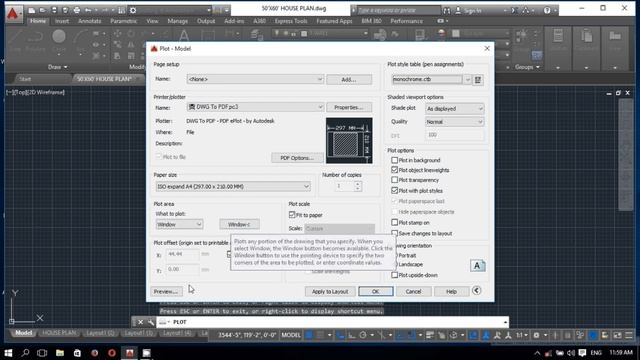Toggle Ortho mode icon in status bar
The width and height of the screenshot is (640, 360).
352,335
